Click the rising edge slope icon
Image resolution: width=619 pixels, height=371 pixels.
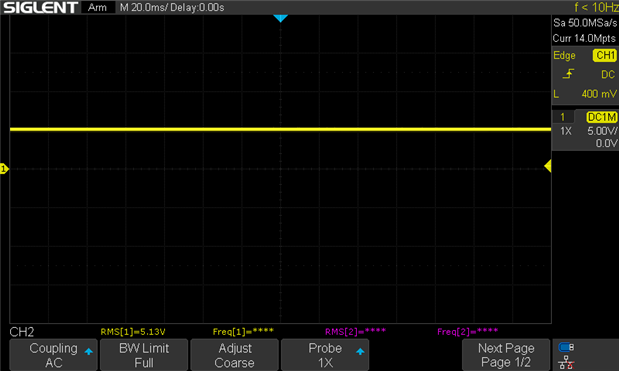[568, 74]
